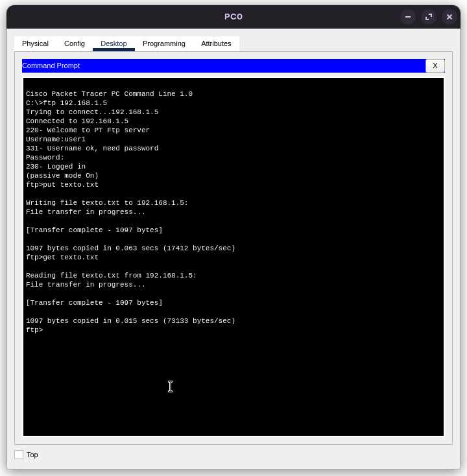This screenshot has height=476, width=467.
Task: Click the 'ftp>put texto.txt' line
Action: click(x=62, y=185)
